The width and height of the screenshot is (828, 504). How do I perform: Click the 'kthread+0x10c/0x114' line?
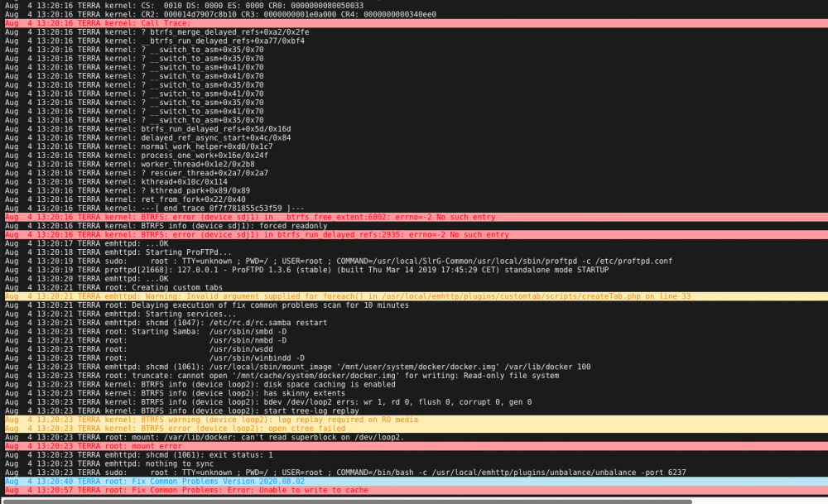[116, 182]
